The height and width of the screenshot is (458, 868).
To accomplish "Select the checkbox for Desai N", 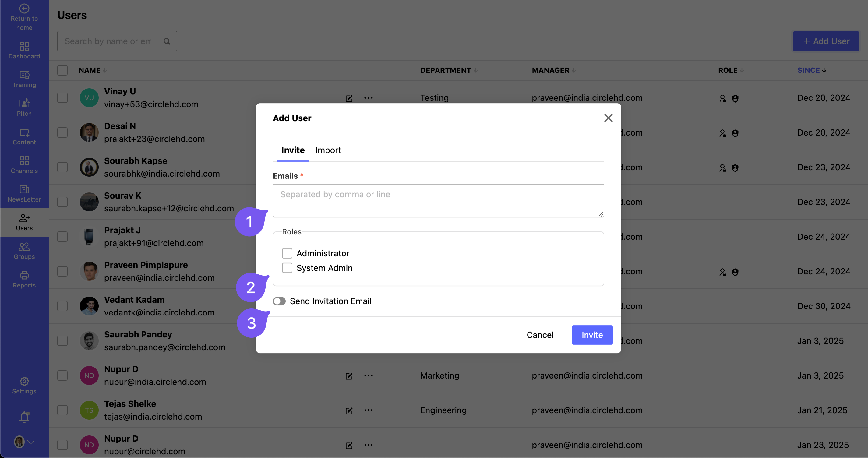I will pos(62,132).
